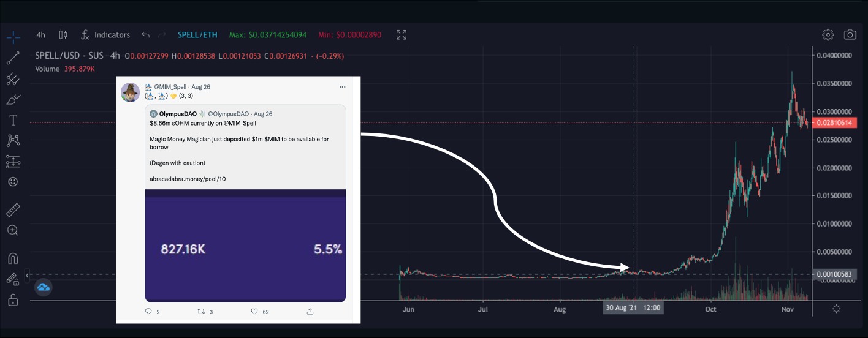868x338 pixels.
Task: Click the Aug 26 timestamp of MIM_Spell tweet
Action: [200, 87]
